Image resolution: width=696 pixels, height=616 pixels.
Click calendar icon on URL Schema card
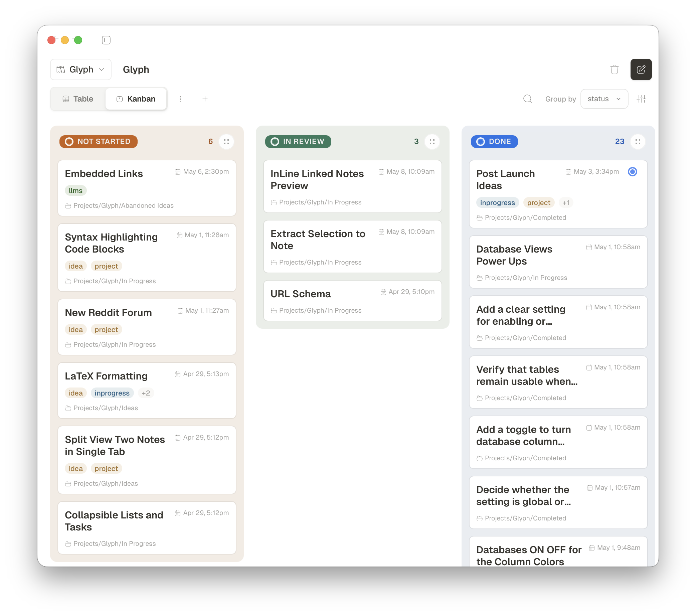383,292
